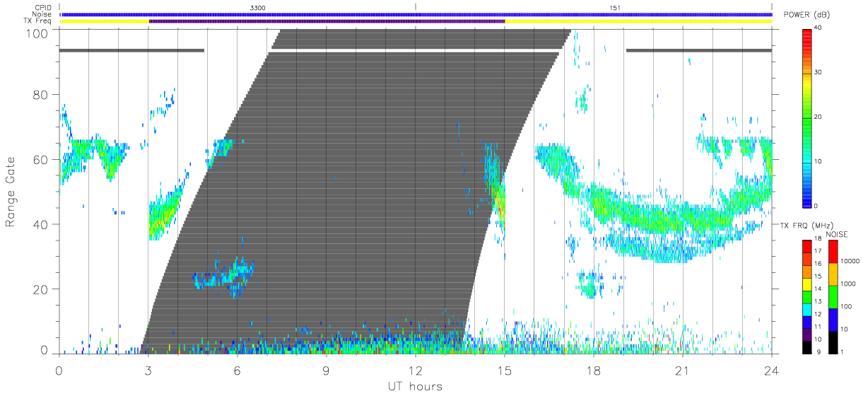Viewport: 868px width, 401px height.
Task: Click the 30 label on POWER scale
Action: pos(818,73)
